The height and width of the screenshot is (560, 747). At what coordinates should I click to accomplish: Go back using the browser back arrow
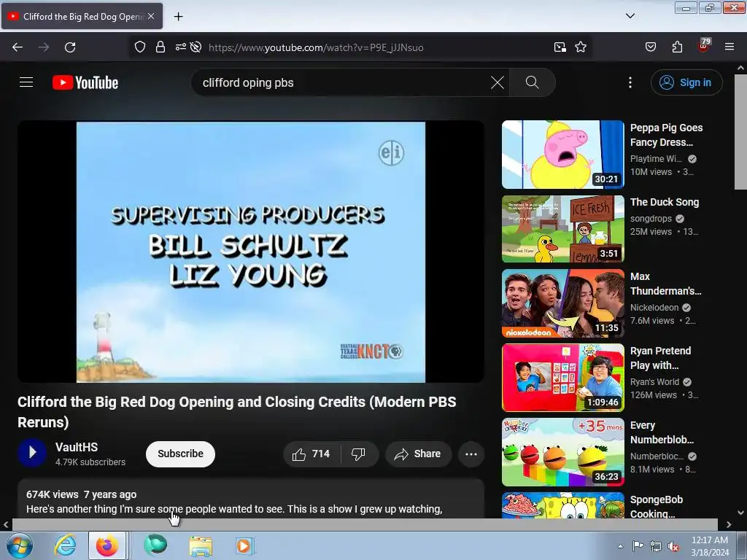[x=18, y=47]
